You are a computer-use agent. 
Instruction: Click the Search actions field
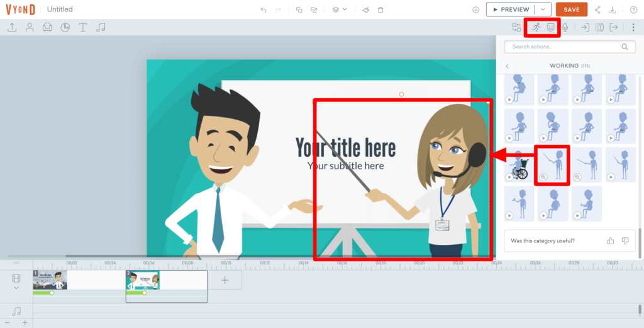[x=570, y=47]
